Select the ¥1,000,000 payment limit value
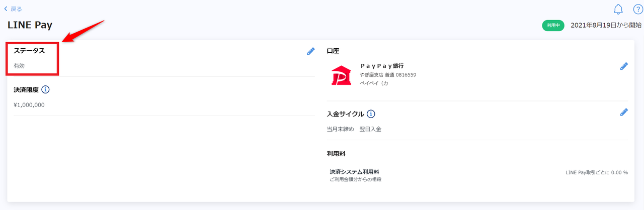This screenshot has height=210, width=644. pos(29,105)
